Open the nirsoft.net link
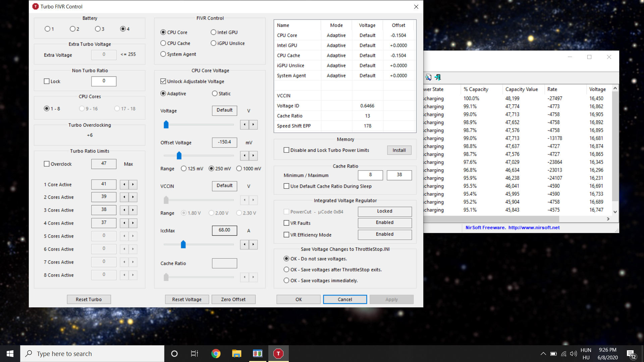Viewport: 644px width, 362px height. (x=534, y=228)
